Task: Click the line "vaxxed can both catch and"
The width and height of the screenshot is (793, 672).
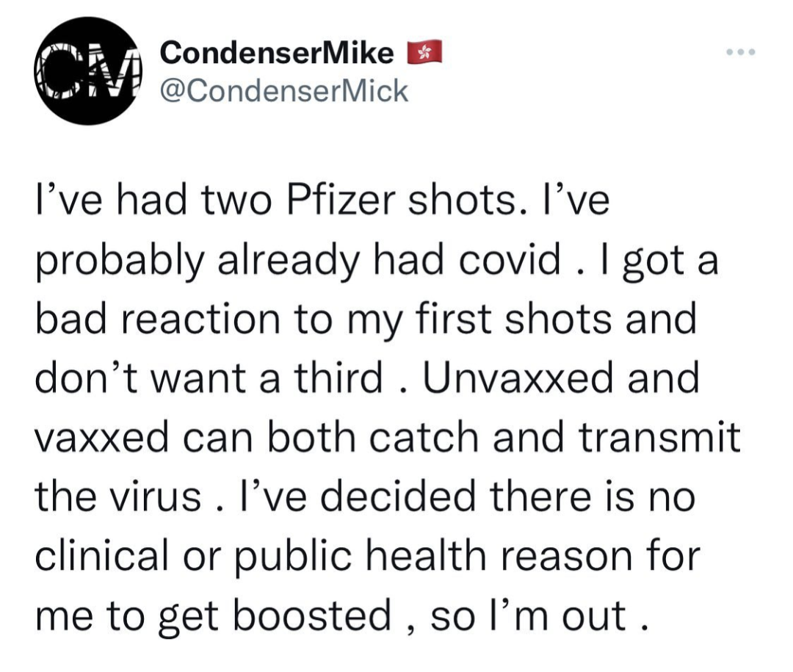Action: [x=299, y=437]
